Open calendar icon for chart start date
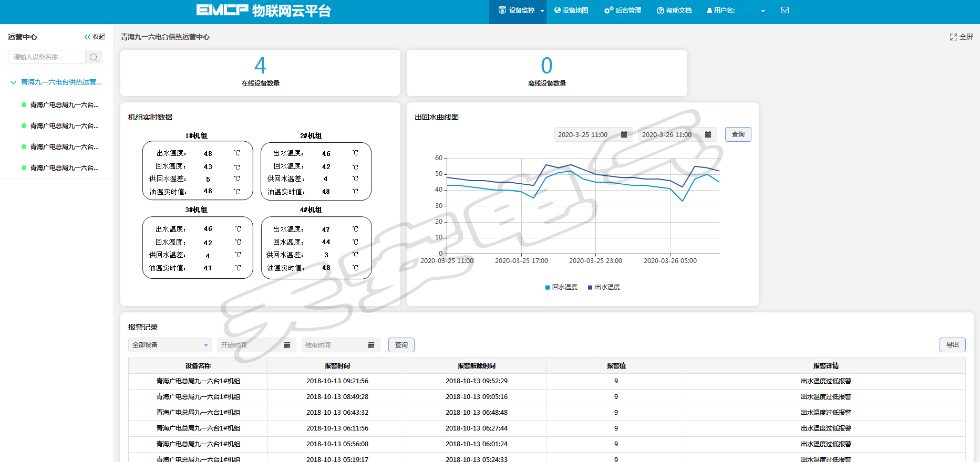Image resolution: width=980 pixels, height=462 pixels. [624, 134]
